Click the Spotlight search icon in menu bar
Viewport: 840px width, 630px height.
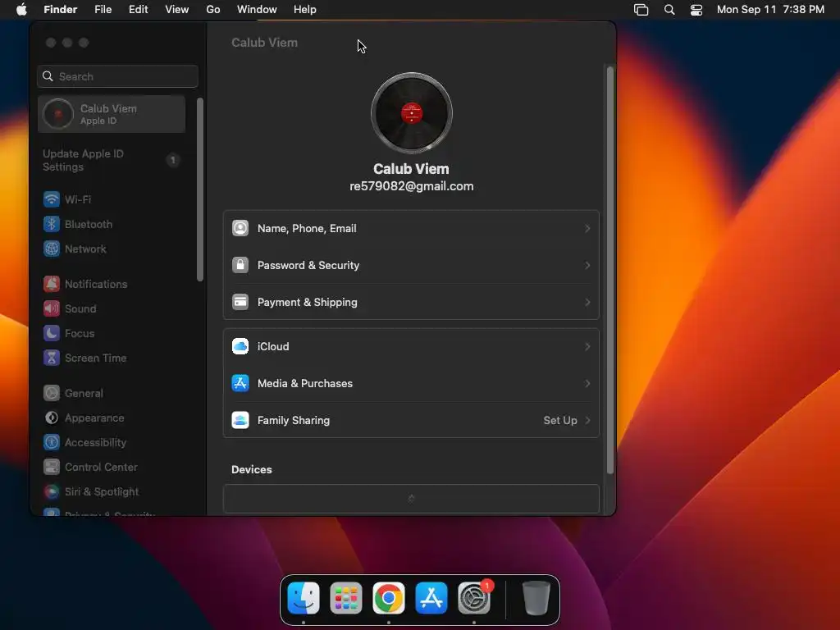click(669, 10)
